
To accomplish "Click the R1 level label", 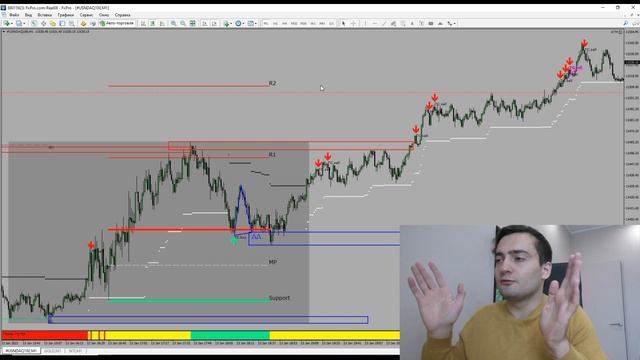I will tap(272, 155).
